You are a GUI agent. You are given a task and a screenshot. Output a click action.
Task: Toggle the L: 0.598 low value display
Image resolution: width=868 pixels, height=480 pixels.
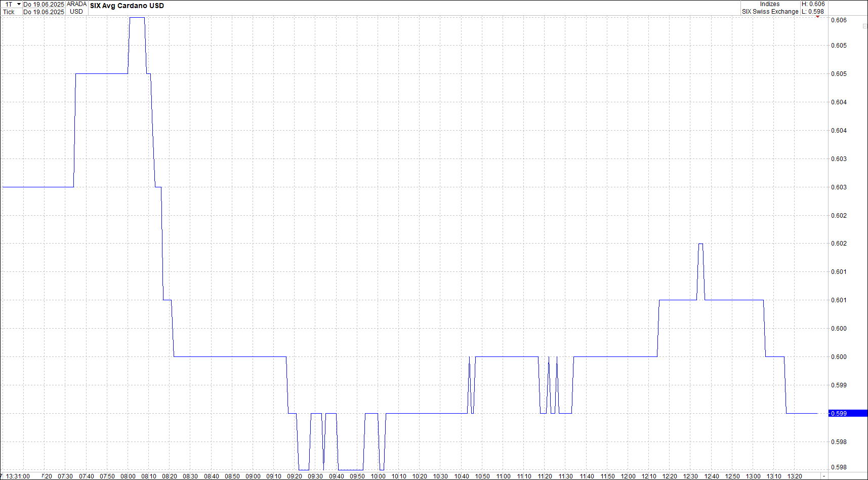(x=813, y=11)
